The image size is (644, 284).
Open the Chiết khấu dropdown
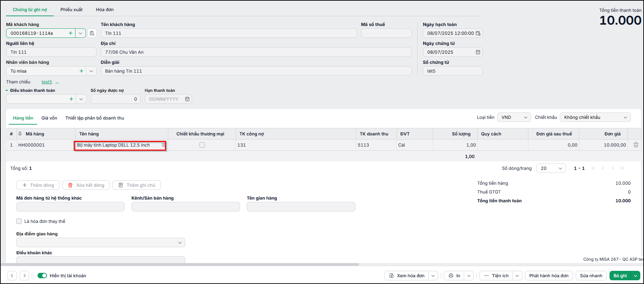tap(595, 117)
